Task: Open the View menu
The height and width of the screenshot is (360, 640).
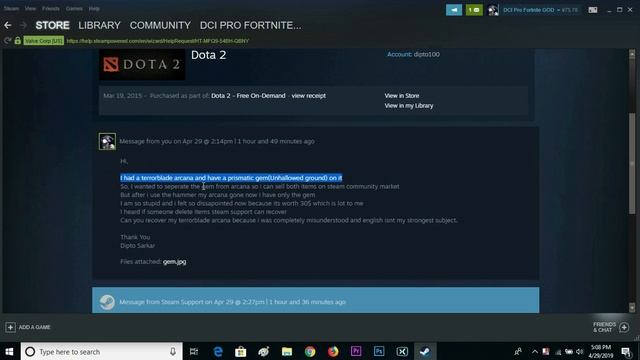Action: (x=30, y=9)
